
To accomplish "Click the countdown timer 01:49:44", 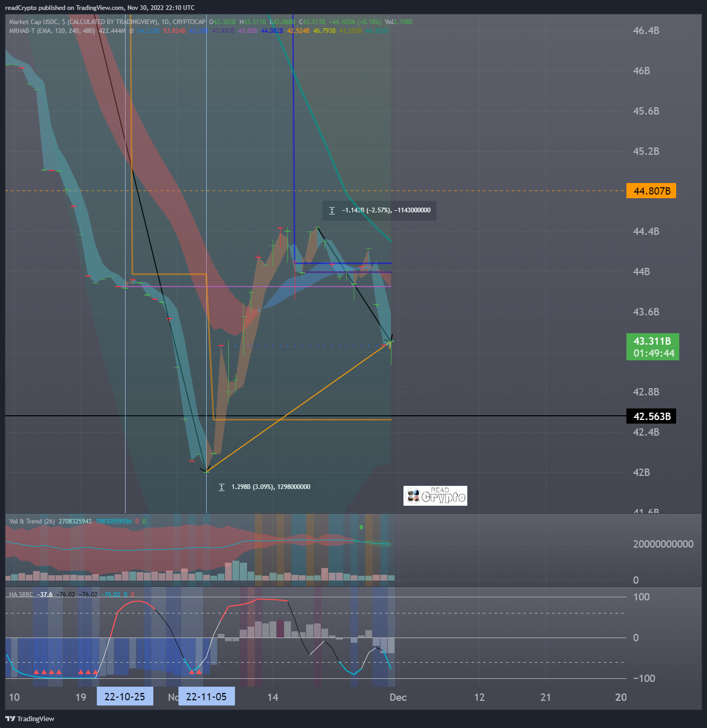I will point(654,354).
